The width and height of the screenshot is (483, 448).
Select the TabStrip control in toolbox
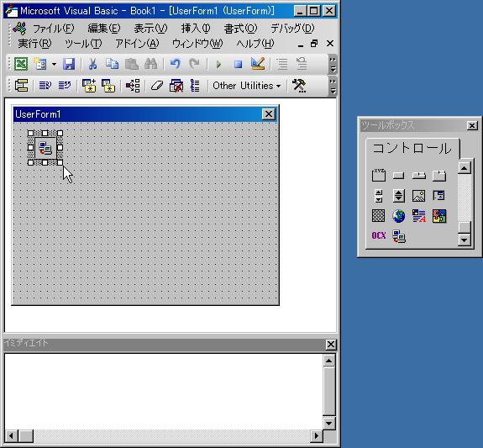(419, 176)
